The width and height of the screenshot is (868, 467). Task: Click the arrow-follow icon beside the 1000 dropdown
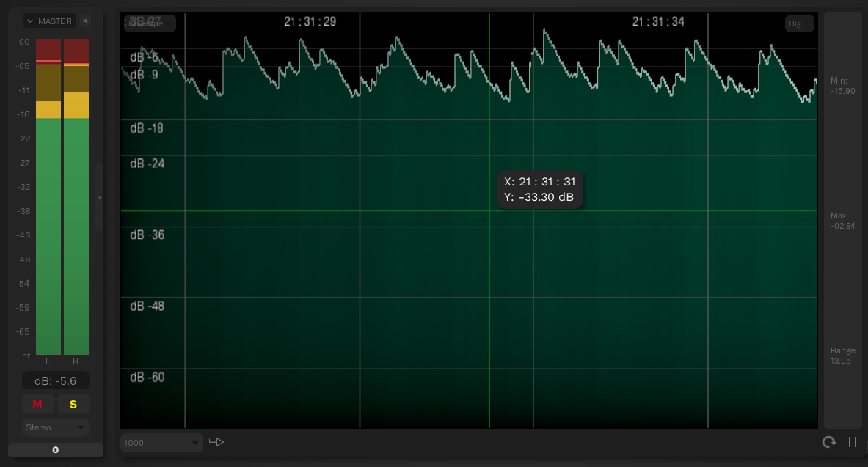click(216, 442)
